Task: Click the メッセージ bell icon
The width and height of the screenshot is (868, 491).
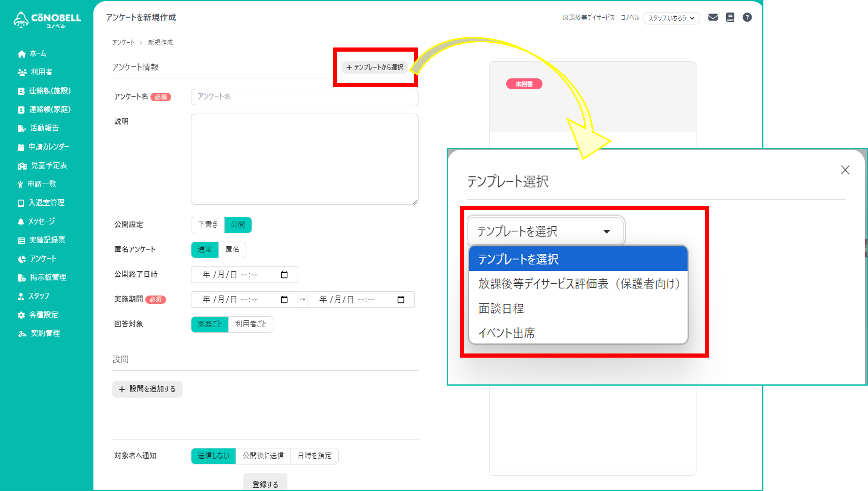Action: 21,222
